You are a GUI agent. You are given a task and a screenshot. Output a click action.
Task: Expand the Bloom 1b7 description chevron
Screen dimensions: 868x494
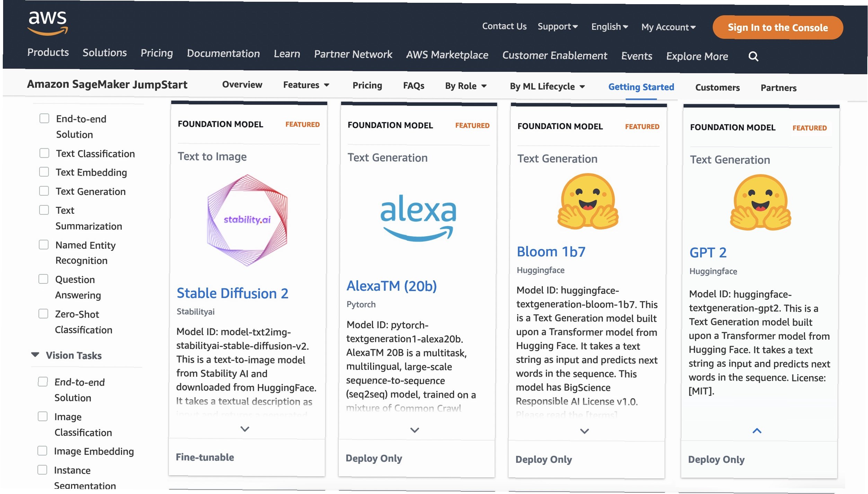pos(584,431)
